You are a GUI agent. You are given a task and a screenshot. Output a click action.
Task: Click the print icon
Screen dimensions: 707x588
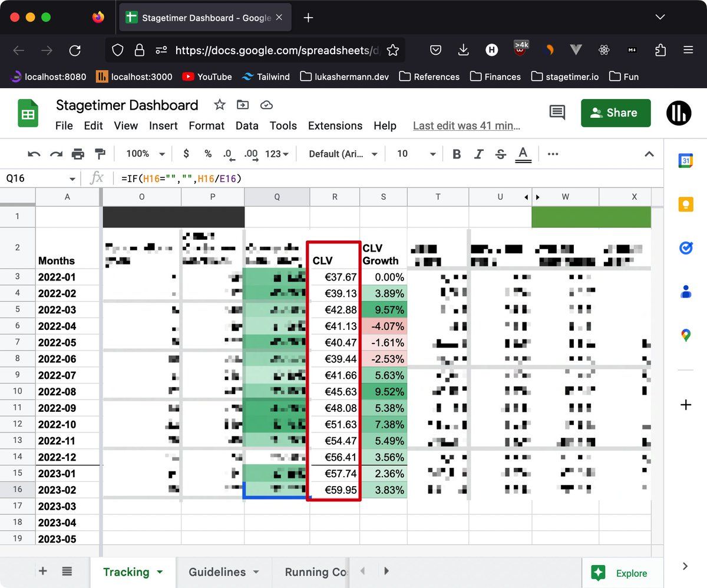[78, 154]
